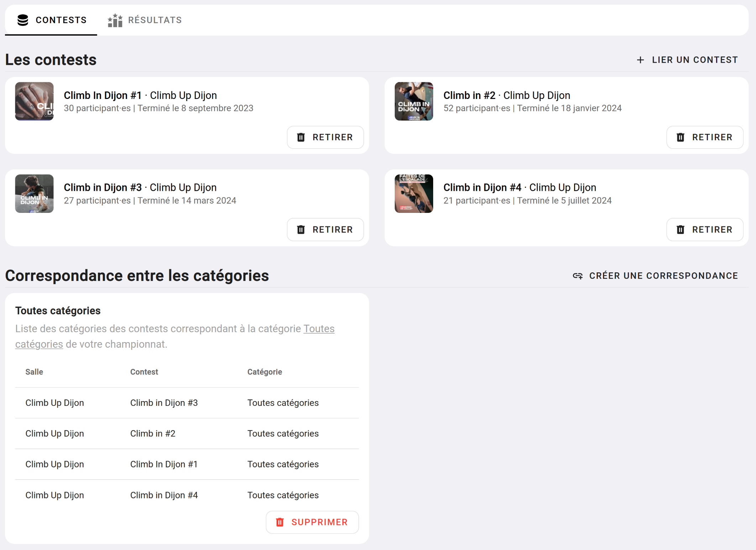Click the Résultats podium icon

pyautogui.click(x=115, y=20)
